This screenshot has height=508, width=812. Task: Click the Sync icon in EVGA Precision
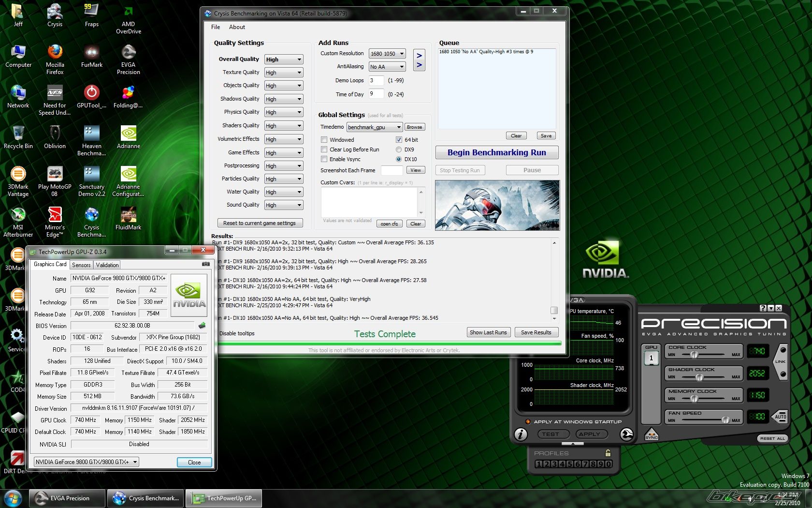pyautogui.click(x=651, y=434)
